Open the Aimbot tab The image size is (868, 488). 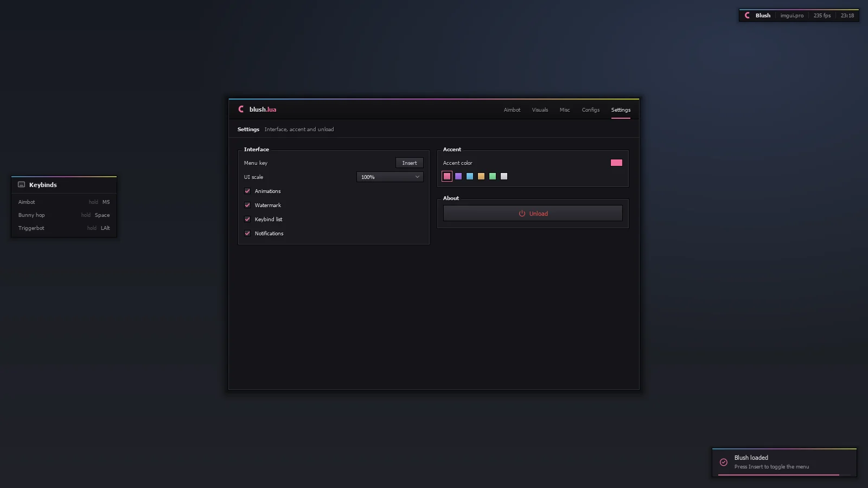[x=512, y=110]
